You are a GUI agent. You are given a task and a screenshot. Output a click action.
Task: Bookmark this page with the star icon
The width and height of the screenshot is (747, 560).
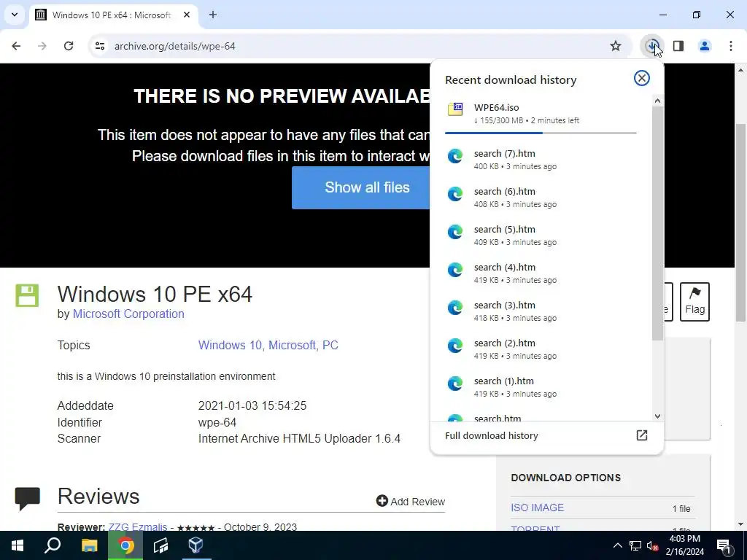coord(616,46)
